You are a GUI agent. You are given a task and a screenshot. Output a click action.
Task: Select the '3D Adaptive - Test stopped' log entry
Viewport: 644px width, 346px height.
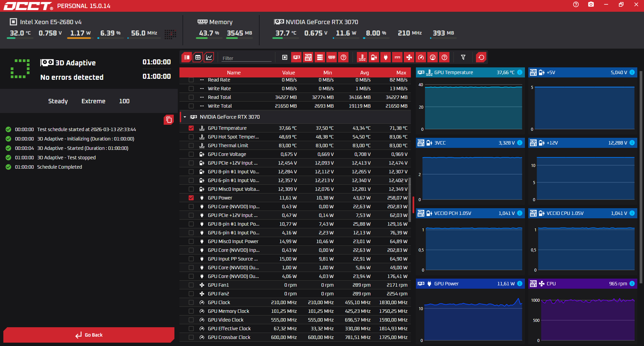pyautogui.click(x=66, y=158)
